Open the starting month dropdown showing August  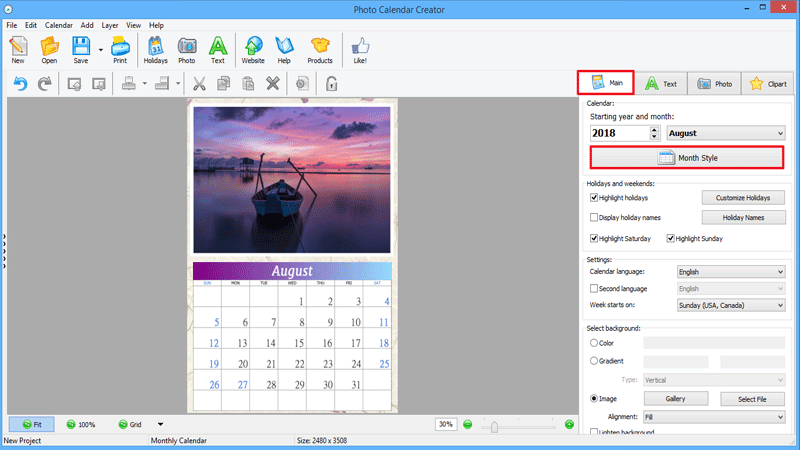coord(726,133)
